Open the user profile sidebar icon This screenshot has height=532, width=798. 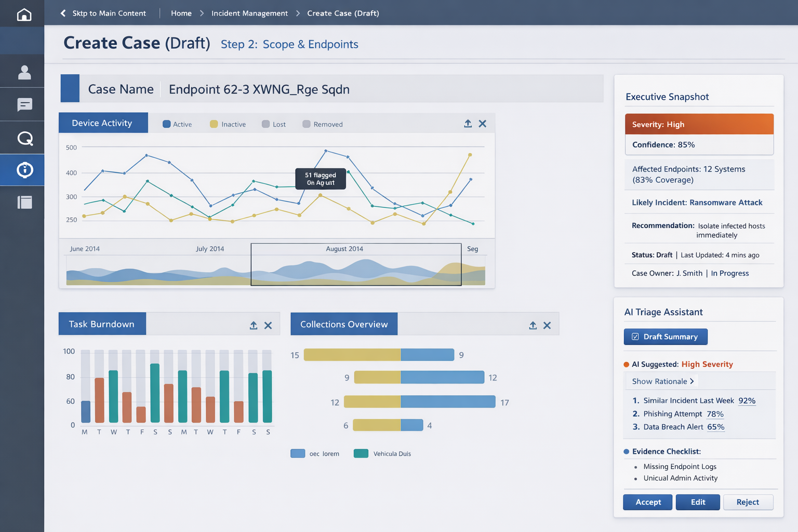(x=24, y=72)
